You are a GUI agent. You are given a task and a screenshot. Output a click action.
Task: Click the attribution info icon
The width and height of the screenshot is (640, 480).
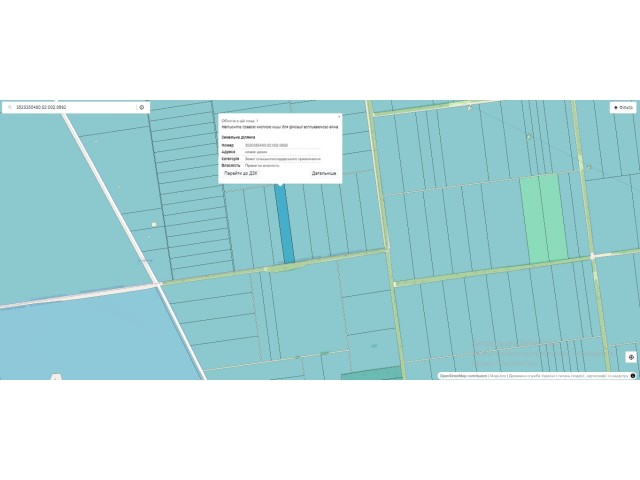633,376
